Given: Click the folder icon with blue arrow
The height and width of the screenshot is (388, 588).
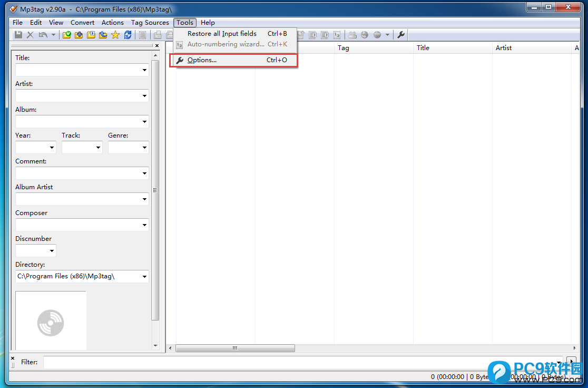Looking at the screenshot, I should 103,35.
